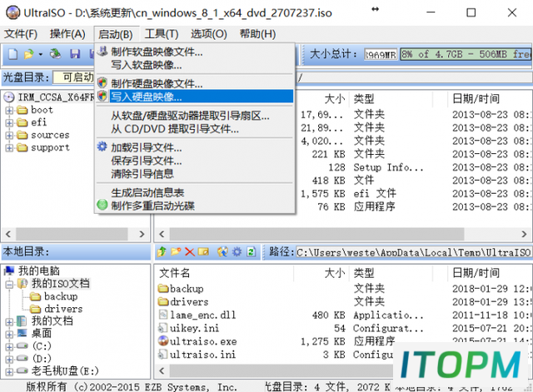
Task: Click the local Up one folder icon
Action: (x=162, y=251)
